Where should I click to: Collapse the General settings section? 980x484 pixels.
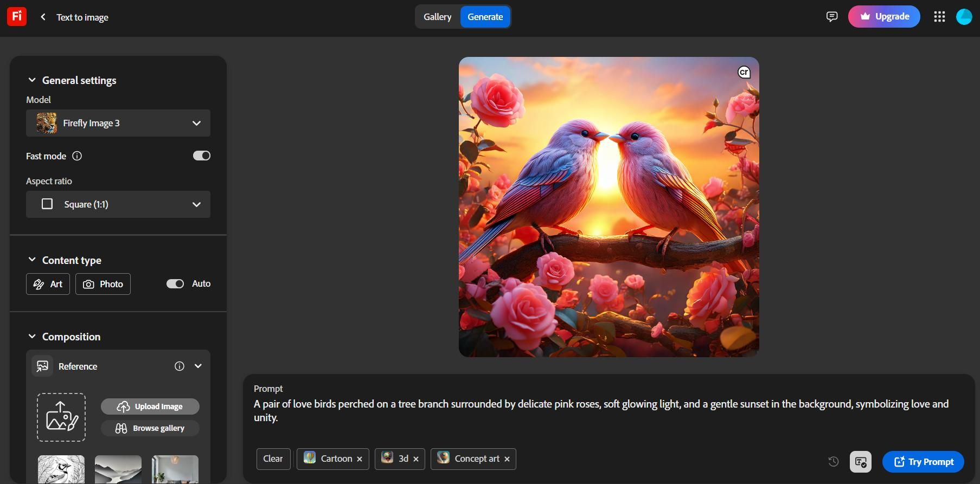[x=32, y=80]
